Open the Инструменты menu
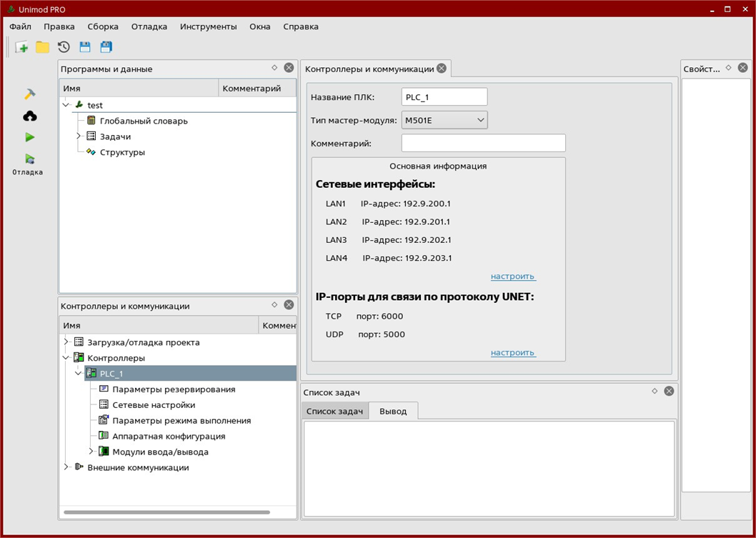 (208, 26)
